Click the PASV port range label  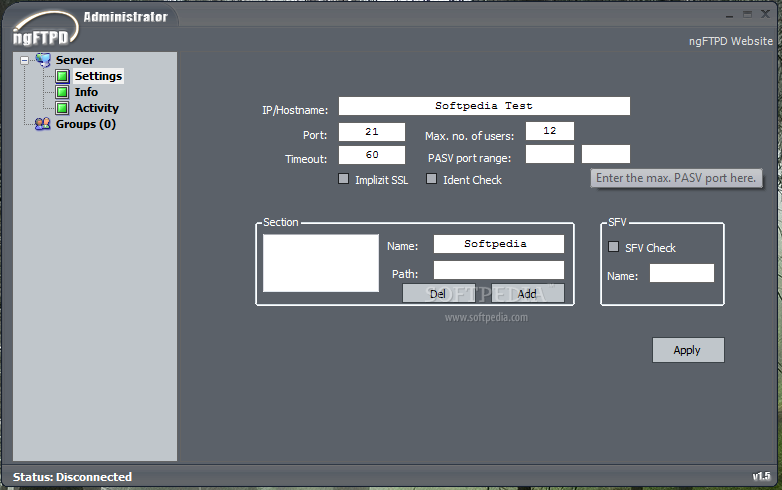[x=469, y=158]
